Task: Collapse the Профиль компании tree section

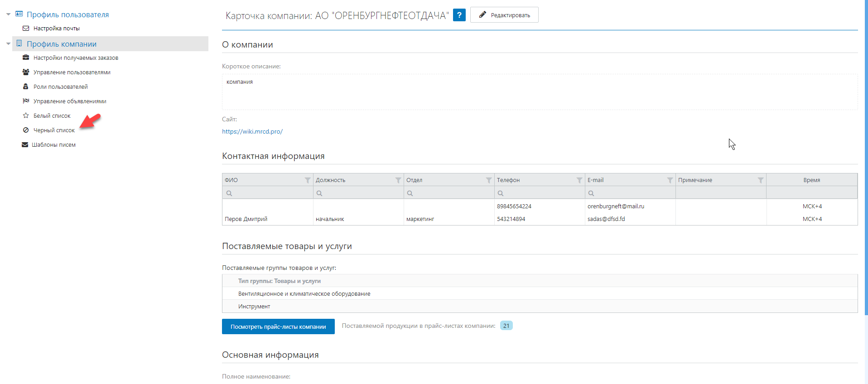Action: point(8,44)
